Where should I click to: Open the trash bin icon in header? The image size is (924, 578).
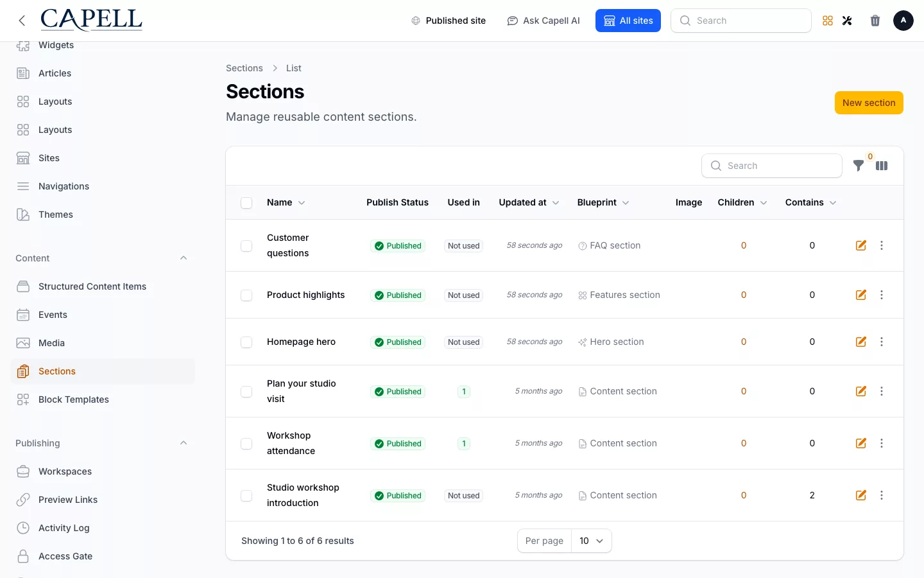(x=875, y=21)
